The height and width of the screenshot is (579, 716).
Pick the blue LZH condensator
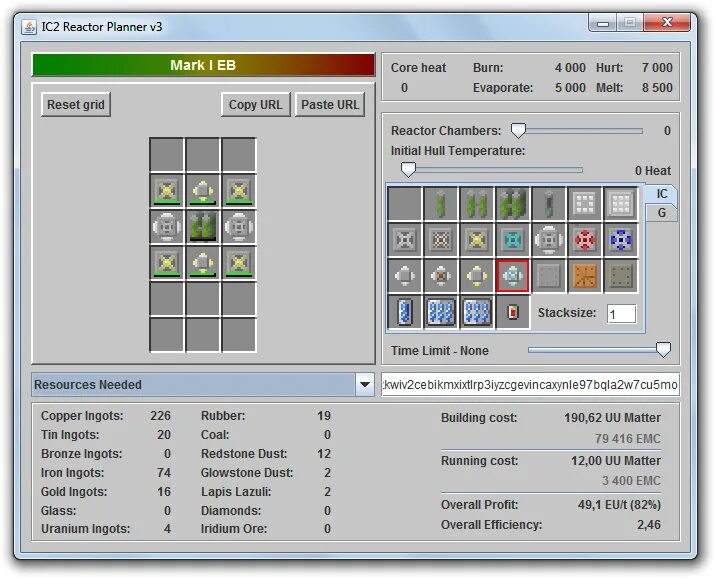click(621, 240)
